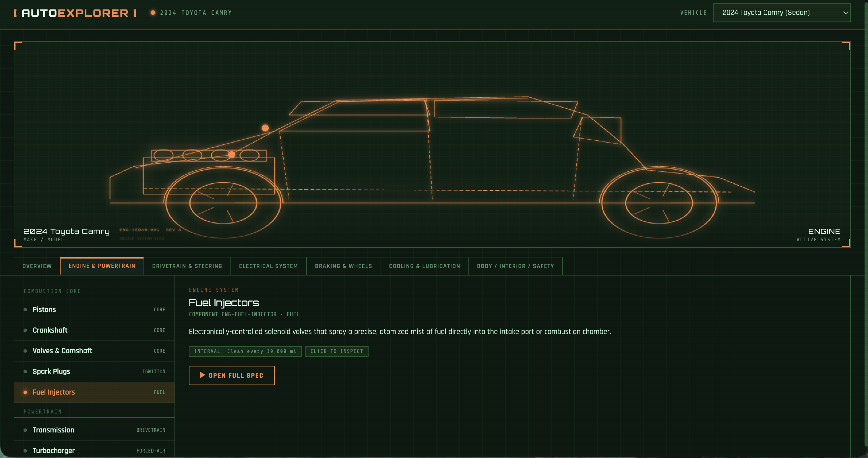This screenshot has width=868, height=458.
Task: Click the front wheel on the wireframe
Action: pos(223,203)
